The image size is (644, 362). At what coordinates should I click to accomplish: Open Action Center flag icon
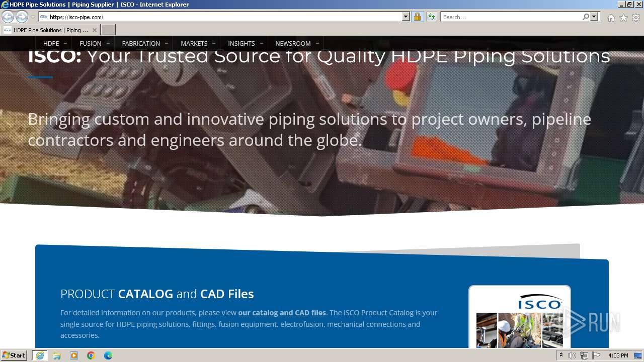click(596, 355)
